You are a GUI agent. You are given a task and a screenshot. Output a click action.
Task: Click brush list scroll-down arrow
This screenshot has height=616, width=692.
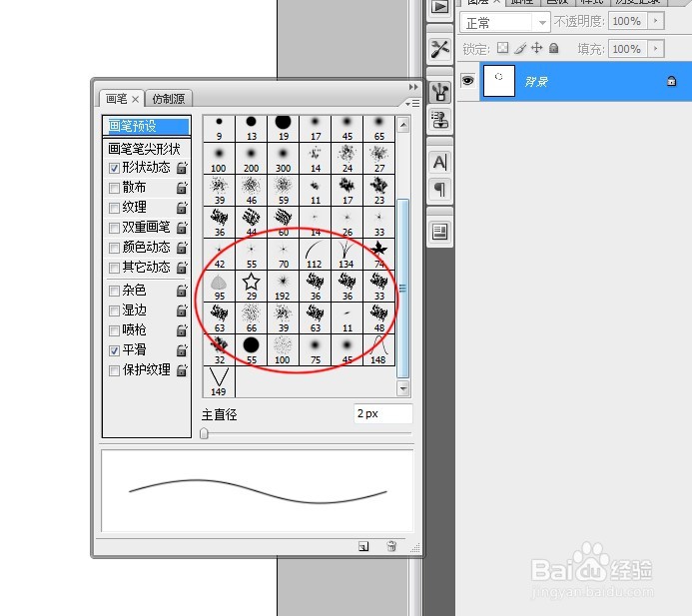pos(403,388)
